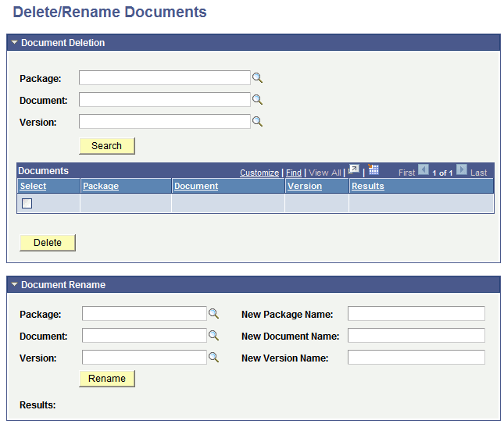Focus Version field in Document Rename
This screenshot has width=504, height=424.
pyautogui.click(x=145, y=357)
